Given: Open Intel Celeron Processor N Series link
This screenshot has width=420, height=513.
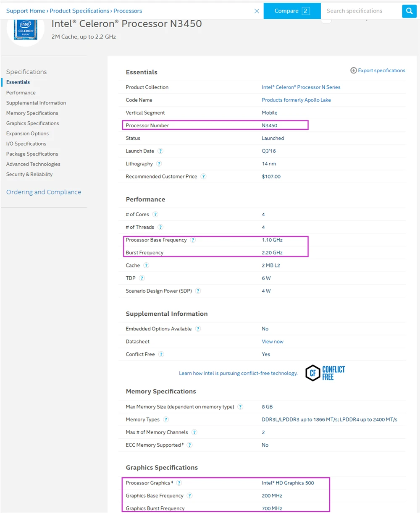Looking at the screenshot, I should (301, 87).
